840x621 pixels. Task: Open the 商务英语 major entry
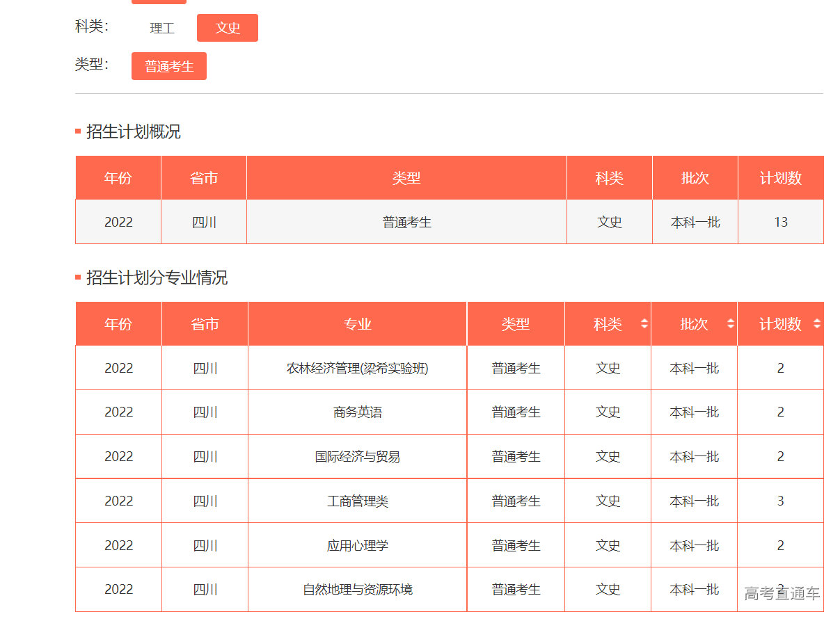pyautogui.click(x=356, y=412)
